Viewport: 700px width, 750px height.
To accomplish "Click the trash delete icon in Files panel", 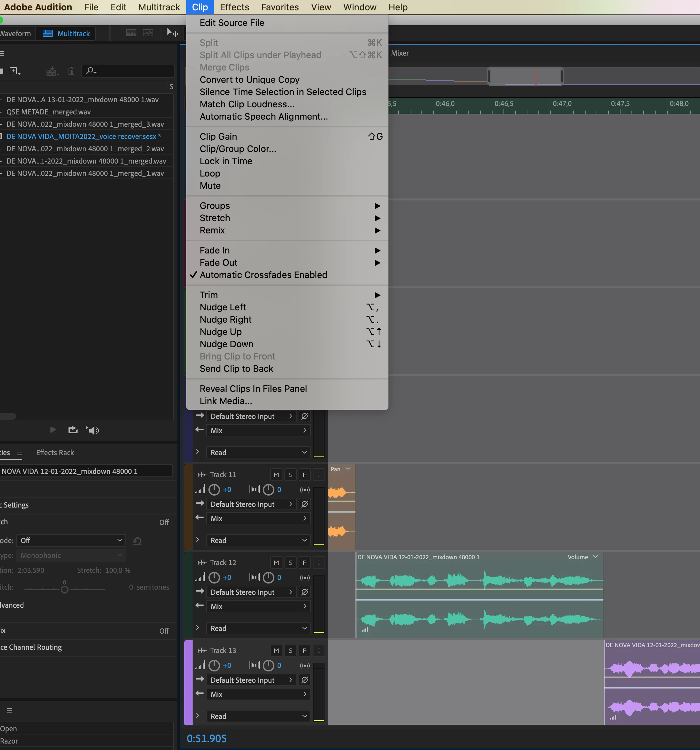I will tap(71, 71).
